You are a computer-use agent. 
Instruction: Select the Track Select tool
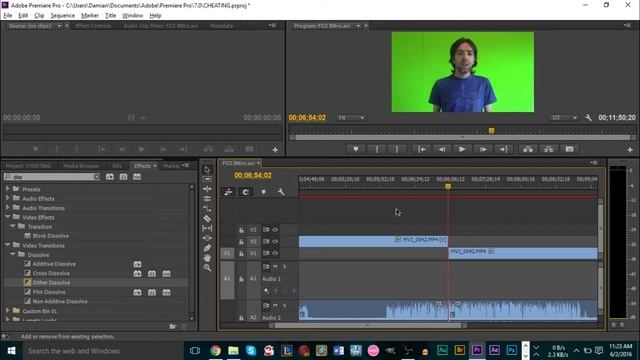click(207, 179)
